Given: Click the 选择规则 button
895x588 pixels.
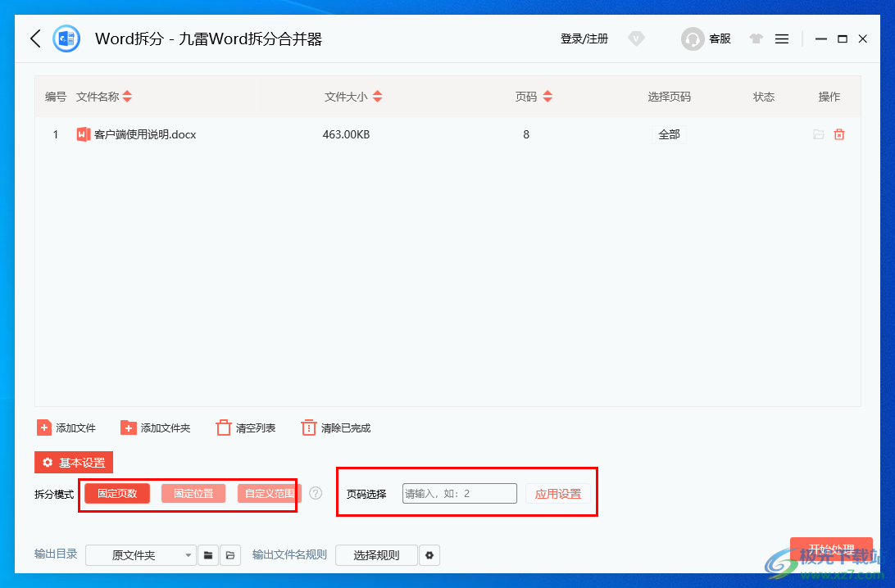Looking at the screenshot, I should click(376, 554).
